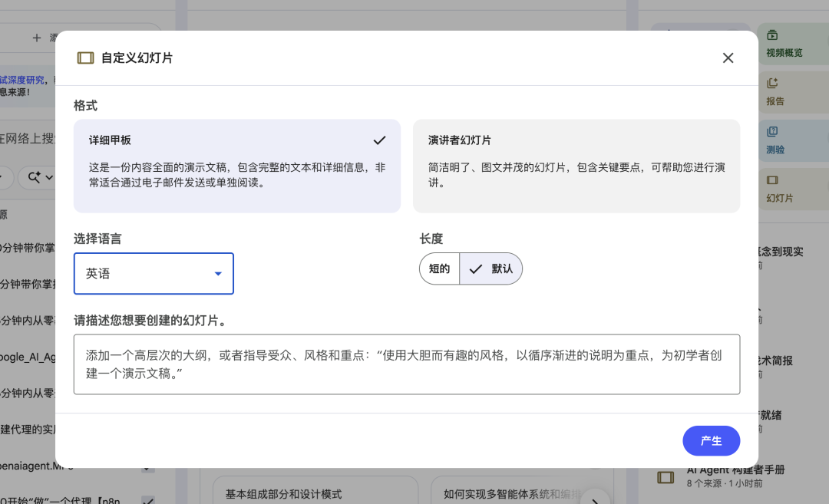Screen dimensions: 829x504
Task: Open the 英语 language dropdown
Action: [154, 273]
